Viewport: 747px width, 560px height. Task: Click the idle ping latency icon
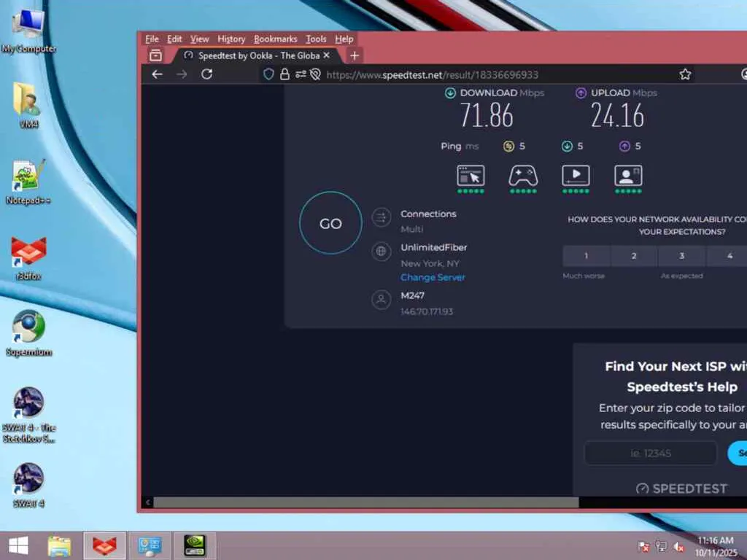click(508, 146)
